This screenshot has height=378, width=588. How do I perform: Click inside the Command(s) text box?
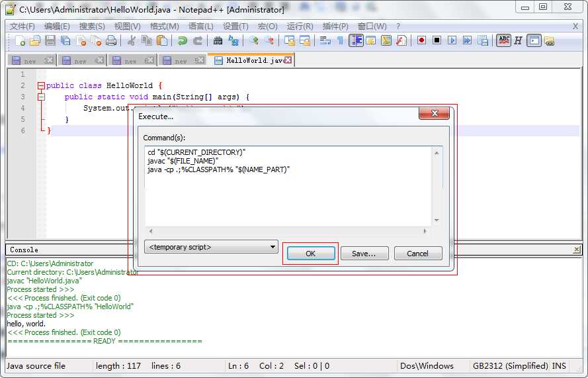click(x=288, y=186)
